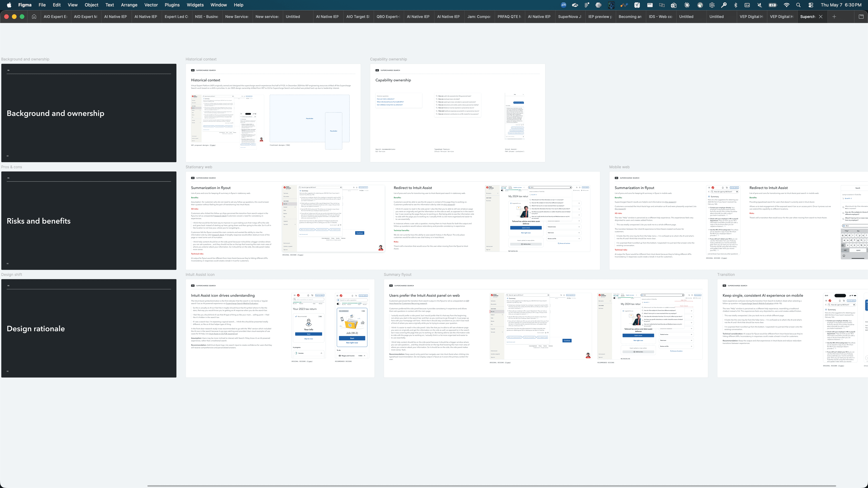Viewport: 868px width, 488px height.
Task: Click the screen mirroring icon in menu bar
Action: [662, 5]
